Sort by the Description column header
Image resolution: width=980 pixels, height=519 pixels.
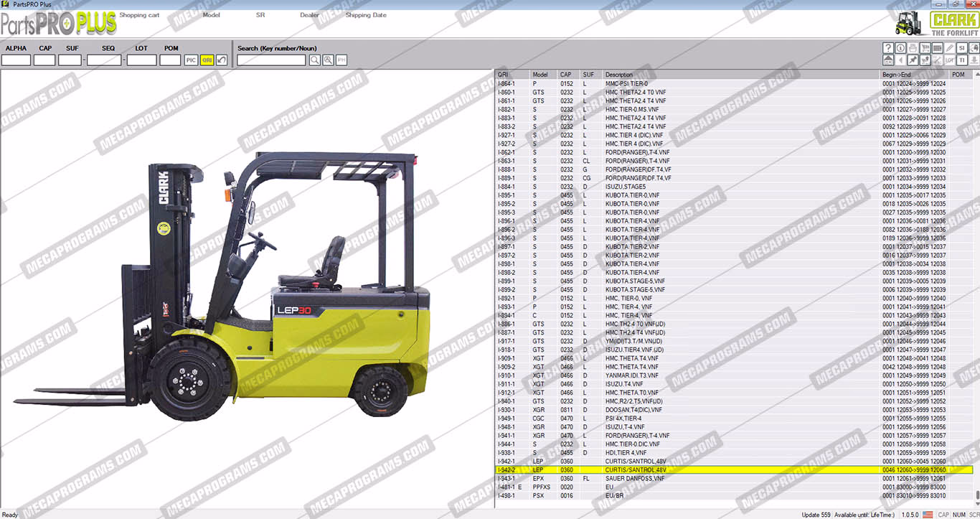click(x=741, y=75)
